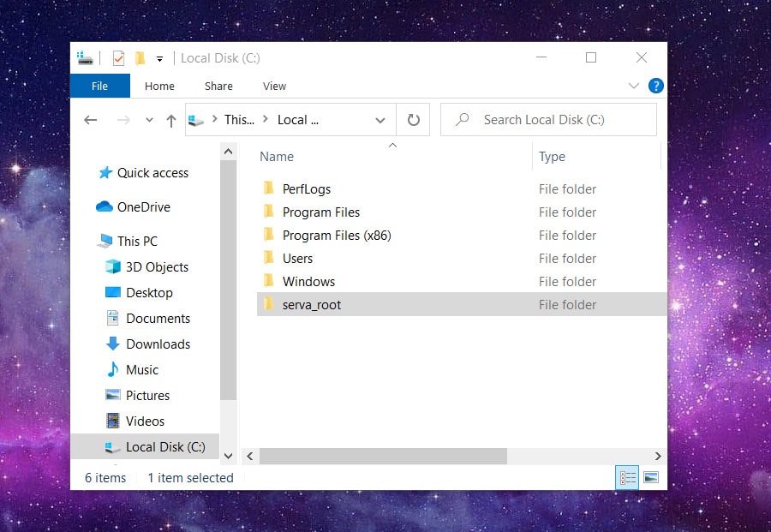
Task: Click the 3D Objects cube icon
Action: coord(113,266)
